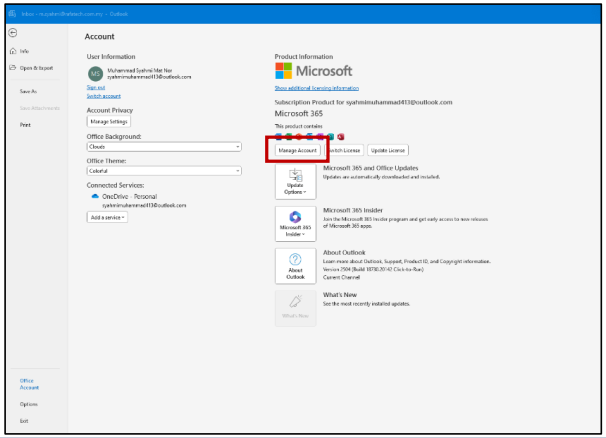This screenshot has width=606, height=438.
Task: Open Options from the sidebar
Action: [x=29, y=404]
